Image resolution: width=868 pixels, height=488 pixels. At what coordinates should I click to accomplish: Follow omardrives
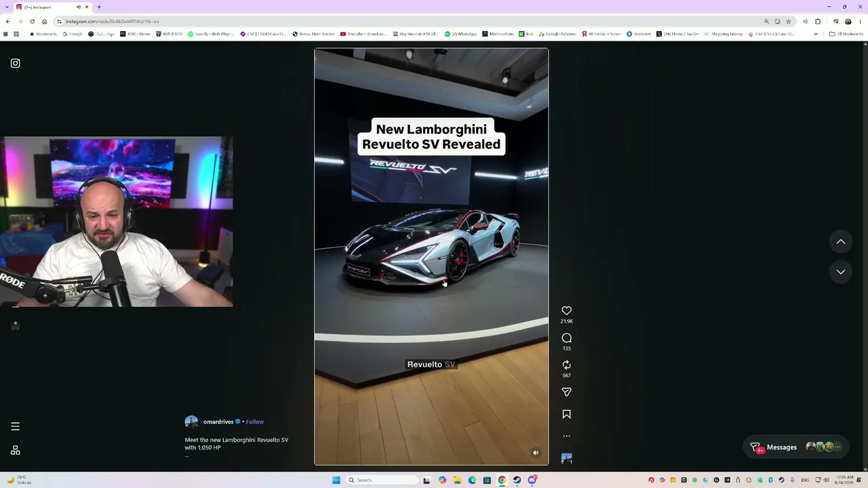point(255,422)
